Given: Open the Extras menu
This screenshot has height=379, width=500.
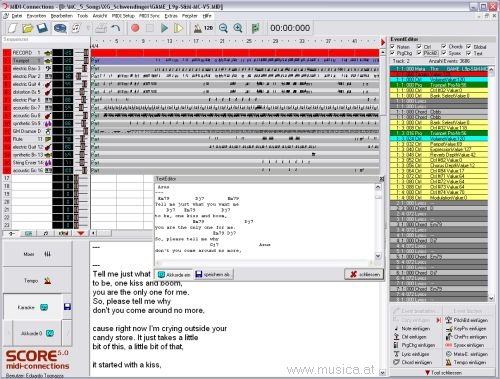Looking at the screenshot, I should [171, 16].
